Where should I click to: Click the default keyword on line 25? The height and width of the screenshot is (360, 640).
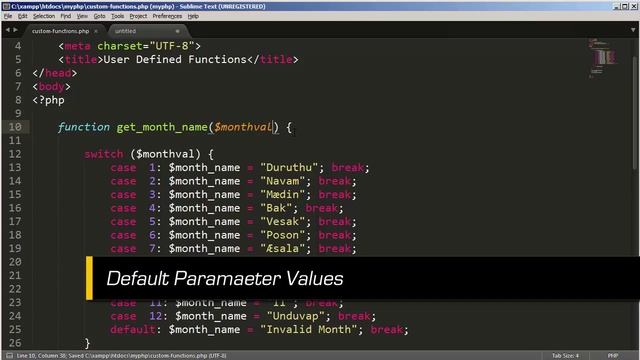[132, 329]
